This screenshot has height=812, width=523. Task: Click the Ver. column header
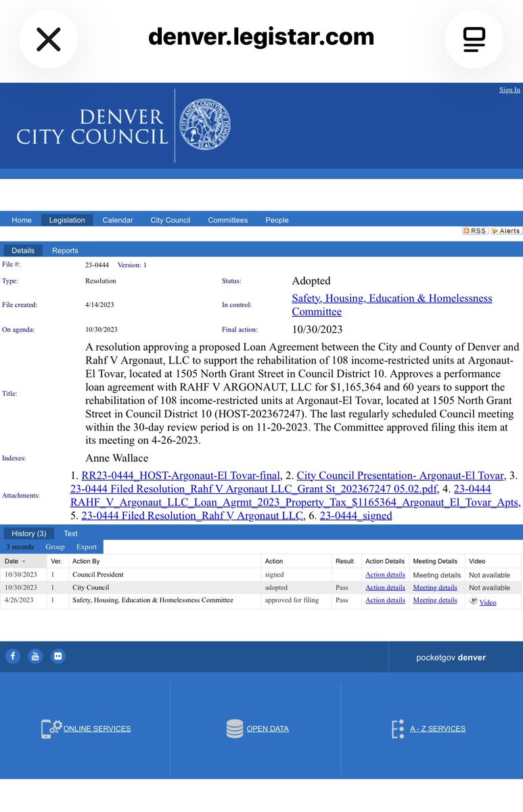pyautogui.click(x=56, y=562)
